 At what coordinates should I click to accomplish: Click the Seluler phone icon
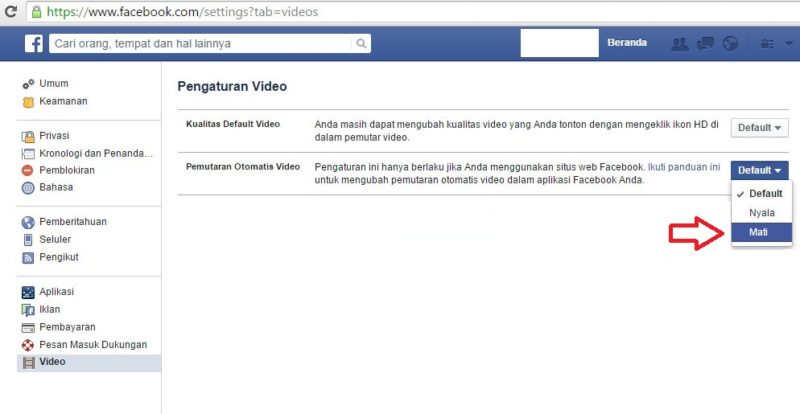click(x=28, y=239)
